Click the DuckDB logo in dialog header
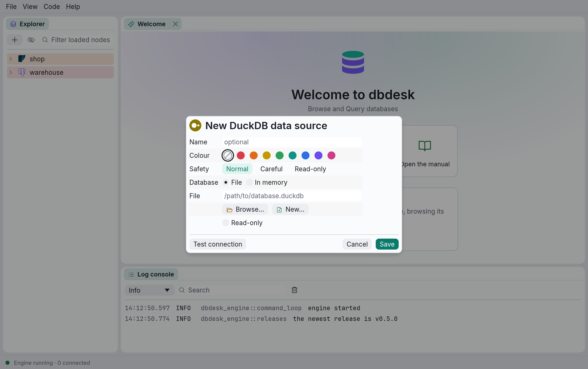588x369 pixels. pos(195,125)
